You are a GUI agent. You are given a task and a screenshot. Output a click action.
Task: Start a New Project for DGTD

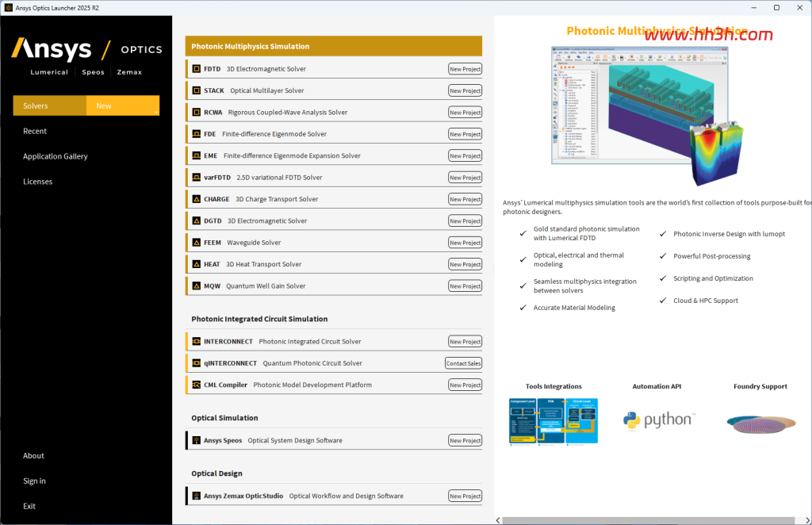pos(465,221)
